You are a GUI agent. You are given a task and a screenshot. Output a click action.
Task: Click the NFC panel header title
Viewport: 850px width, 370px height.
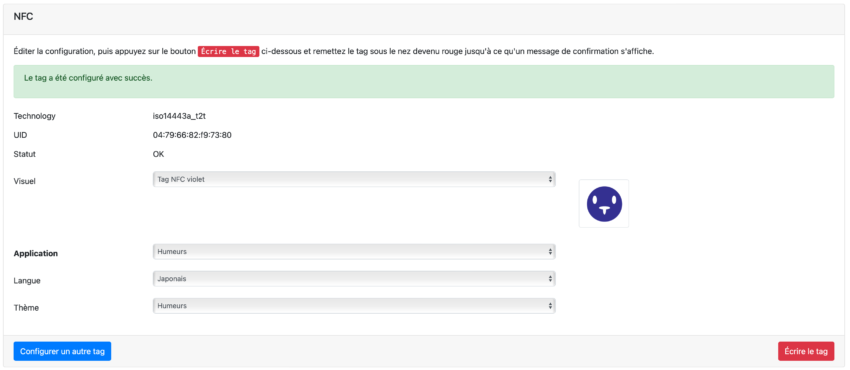(23, 17)
